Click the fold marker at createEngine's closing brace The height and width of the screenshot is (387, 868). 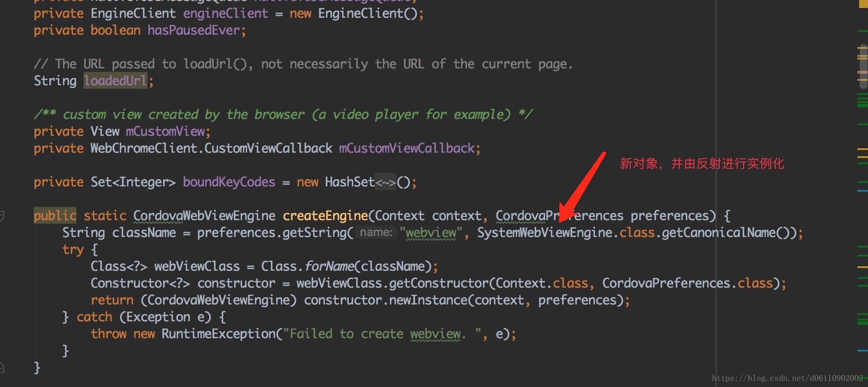[2, 367]
